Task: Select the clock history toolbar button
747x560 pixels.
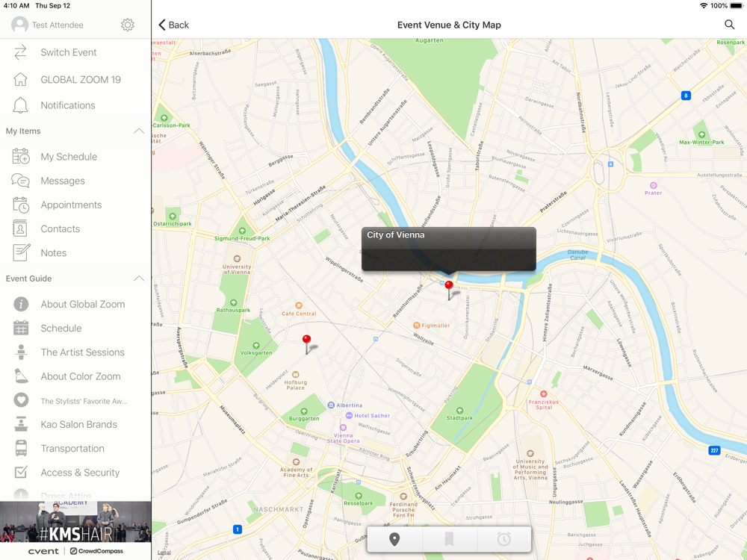Action: point(504,539)
